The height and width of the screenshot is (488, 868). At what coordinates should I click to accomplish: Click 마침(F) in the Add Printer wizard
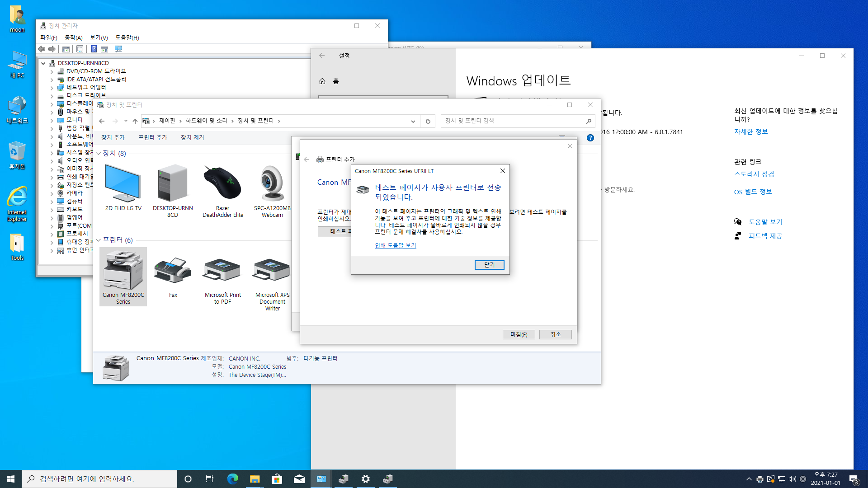tap(519, 334)
